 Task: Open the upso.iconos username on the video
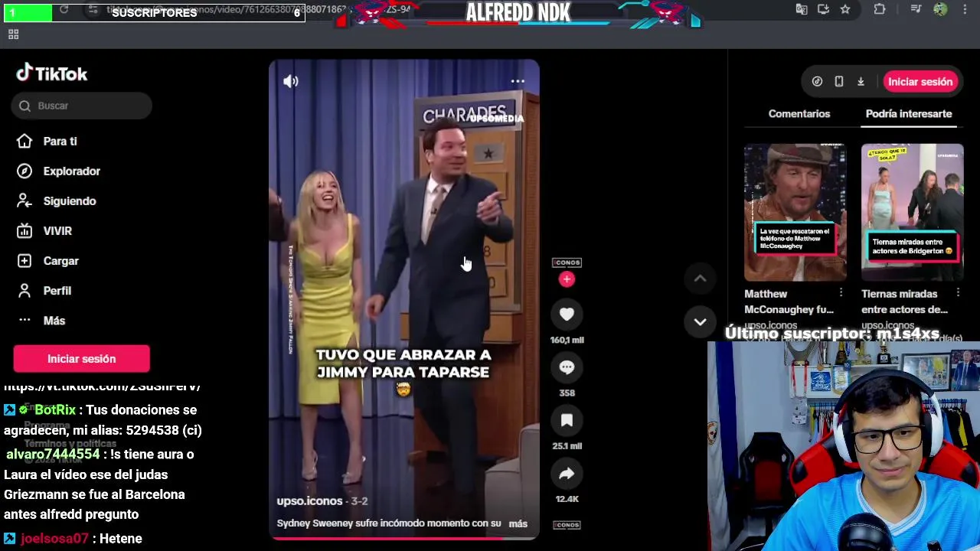[x=309, y=501]
